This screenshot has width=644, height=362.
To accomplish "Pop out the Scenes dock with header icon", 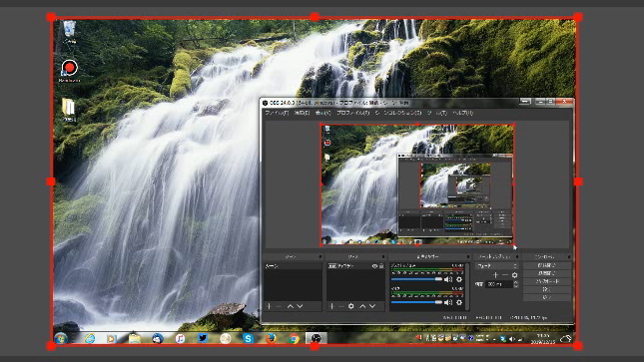I will click(x=321, y=257).
